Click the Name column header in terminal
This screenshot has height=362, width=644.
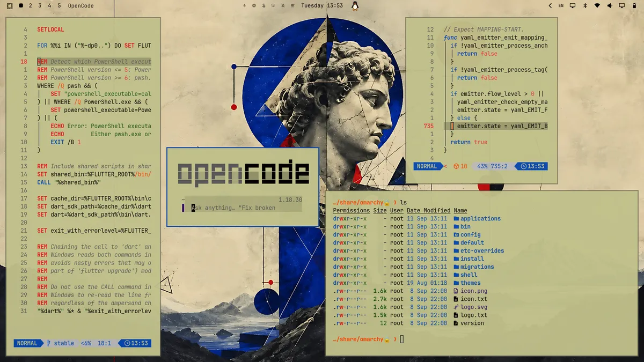(x=460, y=210)
